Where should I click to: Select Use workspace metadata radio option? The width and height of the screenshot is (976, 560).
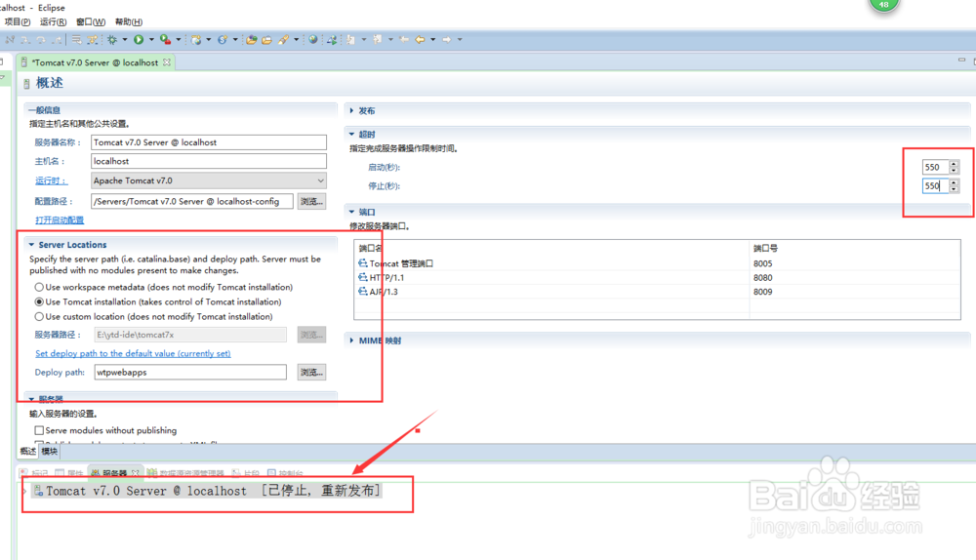pos(39,288)
